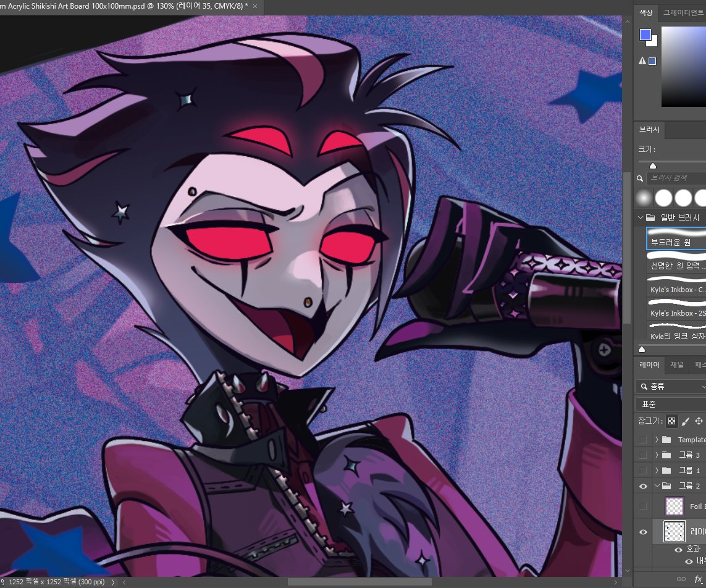Switch to the 색상 tab
The image size is (706, 588).
click(x=646, y=12)
